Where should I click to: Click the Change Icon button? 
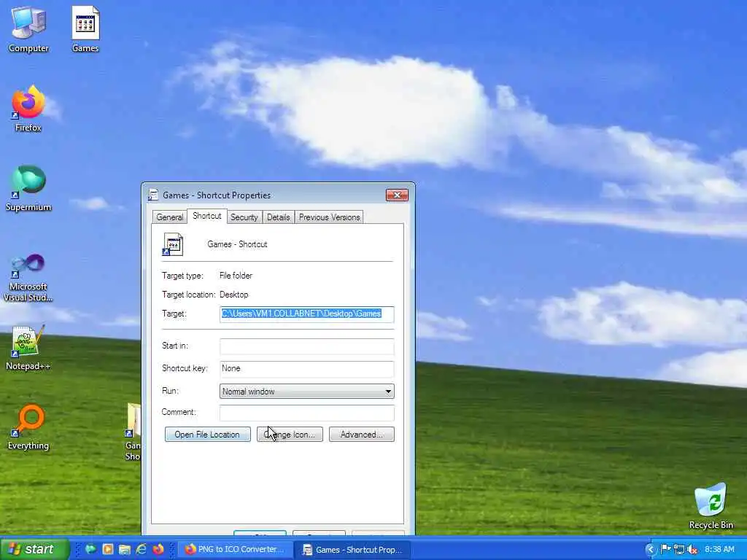(x=290, y=435)
